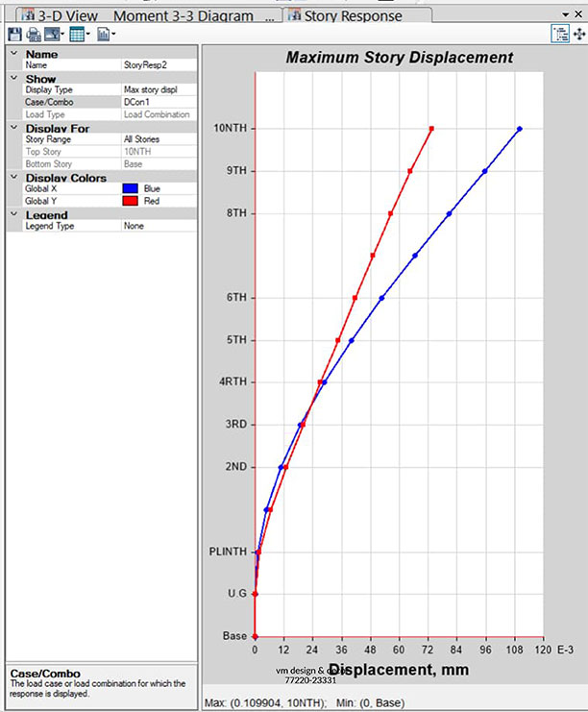Switch to the 3-D View tab

[x=56, y=15]
